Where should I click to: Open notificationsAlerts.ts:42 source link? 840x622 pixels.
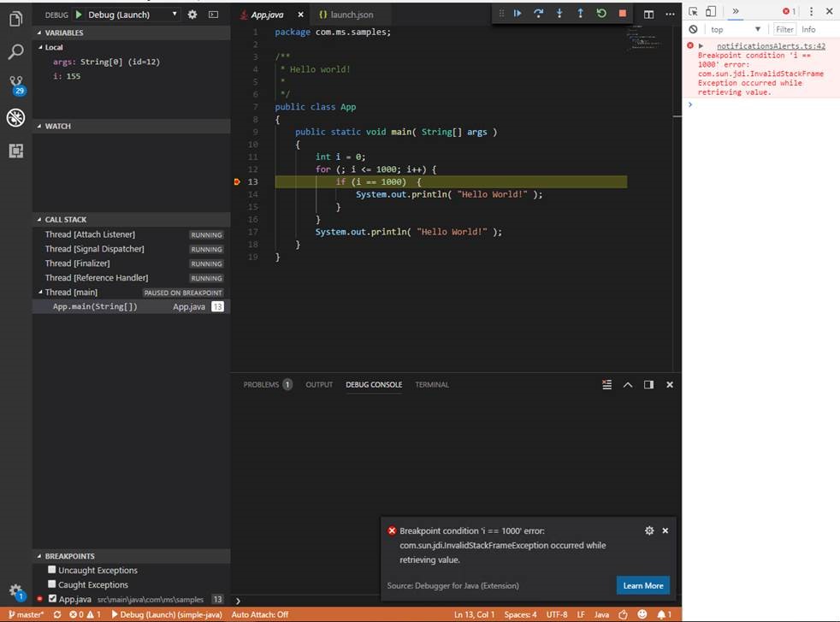(771, 46)
